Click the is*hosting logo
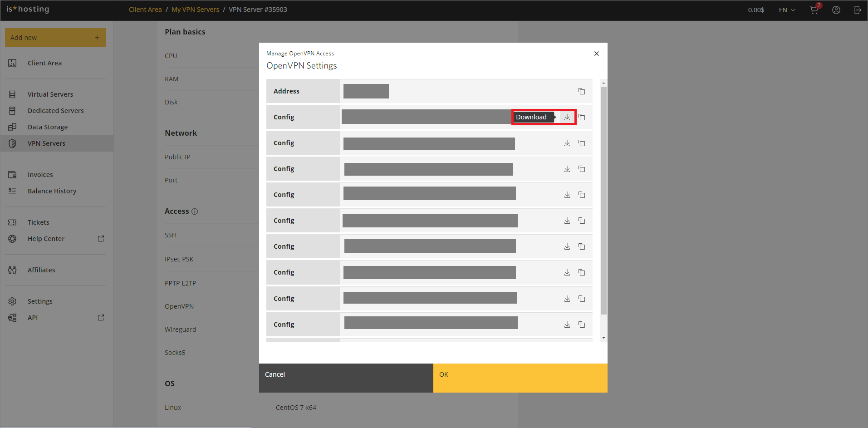 point(28,9)
